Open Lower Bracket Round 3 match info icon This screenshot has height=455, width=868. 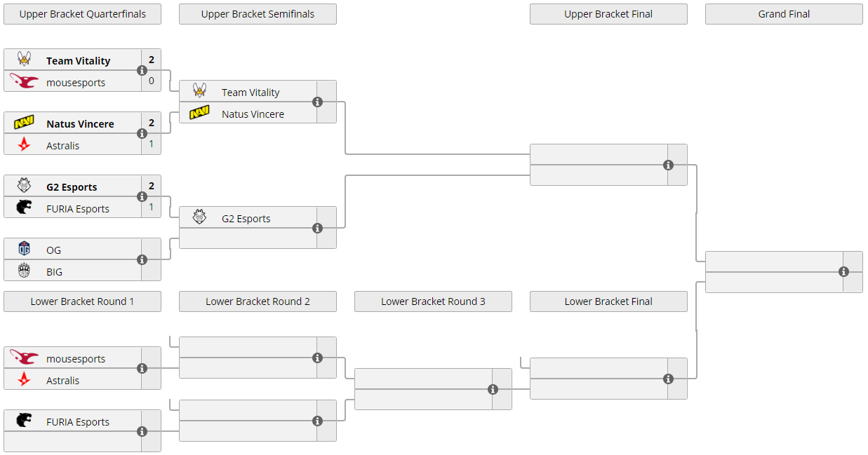coord(493,390)
